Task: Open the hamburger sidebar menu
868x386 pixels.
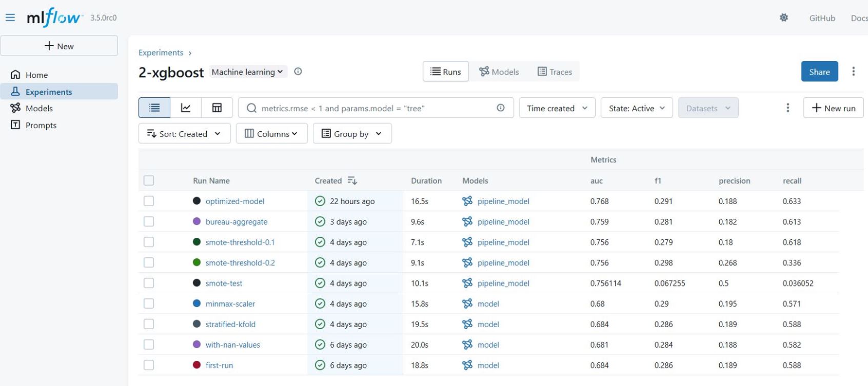Action: point(10,17)
